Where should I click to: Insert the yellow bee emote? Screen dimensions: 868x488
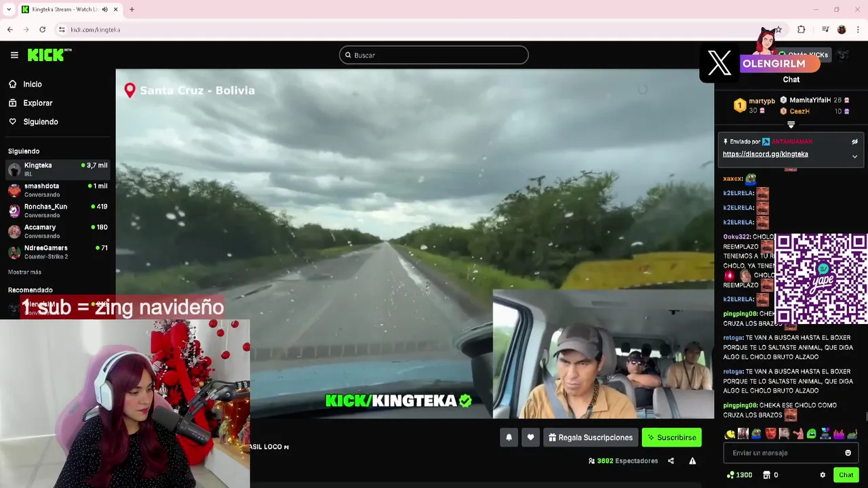pyautogui.click(x=730, y=434)
